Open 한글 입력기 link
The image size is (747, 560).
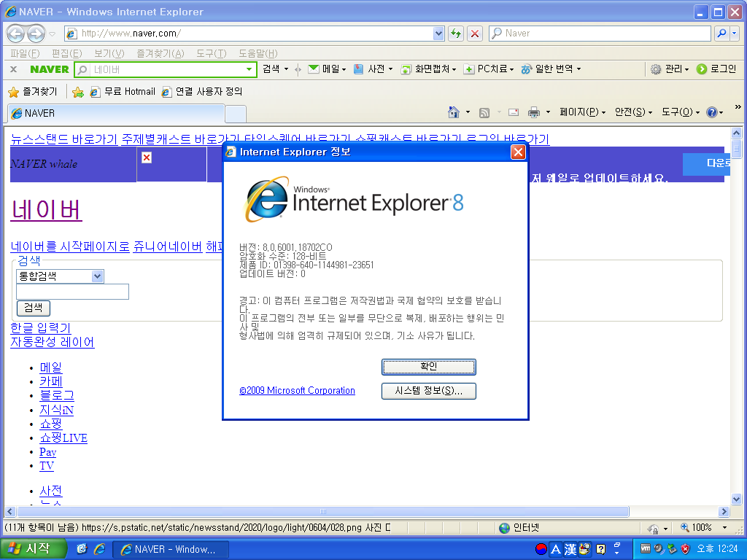[x=41, y=328]
